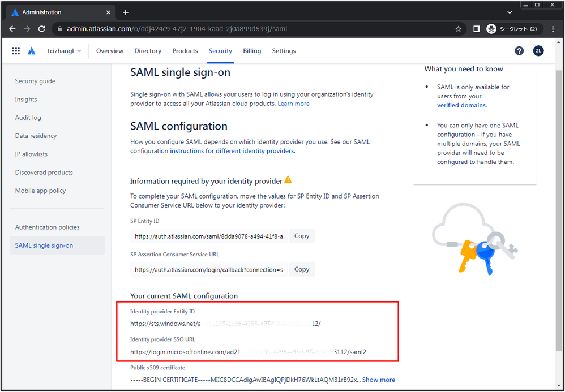Open Insights in sidebar
The image size is (565, 392).
click(26, 100)
